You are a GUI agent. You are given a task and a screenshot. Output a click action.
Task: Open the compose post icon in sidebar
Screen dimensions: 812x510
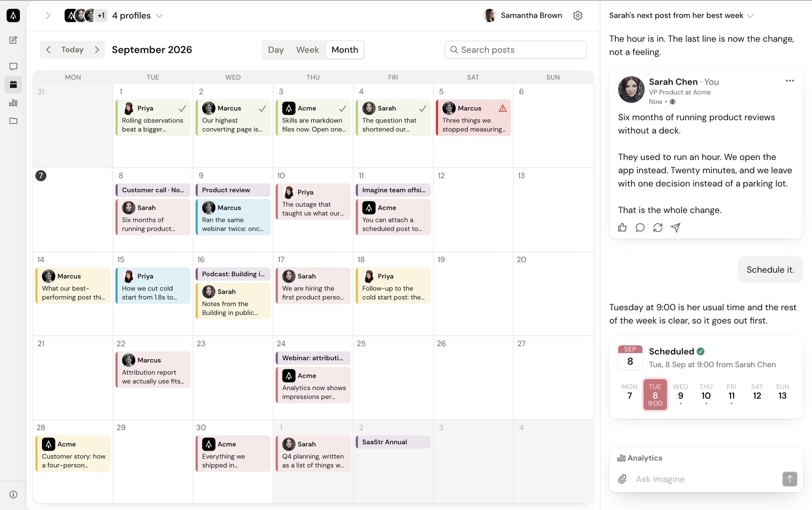tap(13, 40)
